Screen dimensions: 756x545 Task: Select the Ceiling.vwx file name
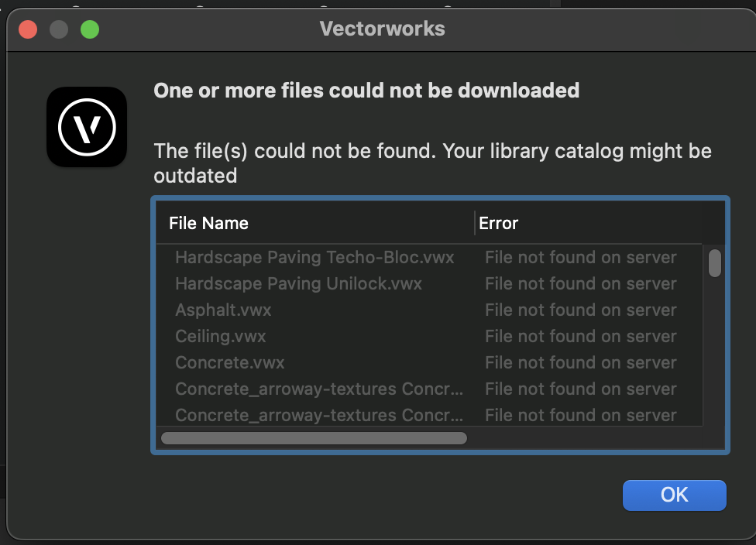(x=221, y=336)
